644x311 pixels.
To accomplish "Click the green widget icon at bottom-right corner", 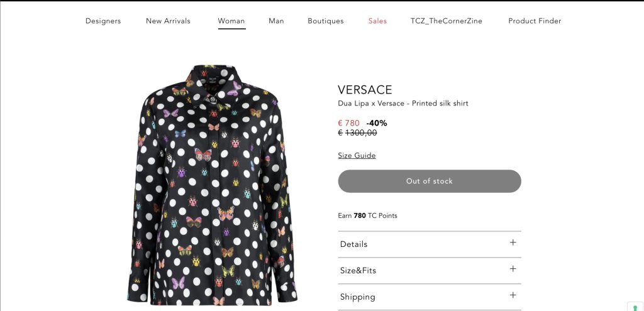I will 635,307.
